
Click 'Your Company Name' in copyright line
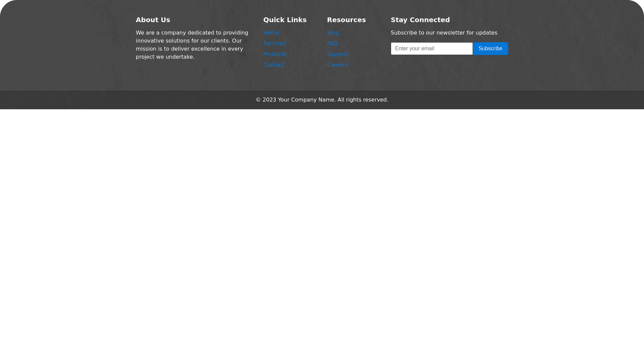(x=306, y=100)
